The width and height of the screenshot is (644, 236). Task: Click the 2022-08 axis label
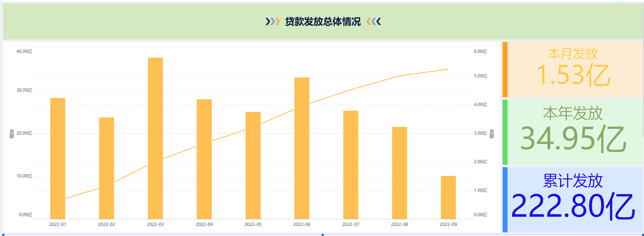400,224
